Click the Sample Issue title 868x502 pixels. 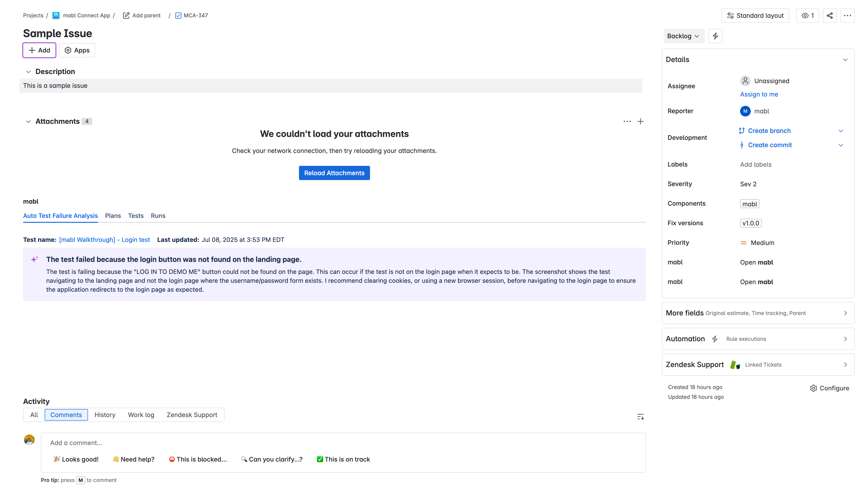(x=58, y=33)
